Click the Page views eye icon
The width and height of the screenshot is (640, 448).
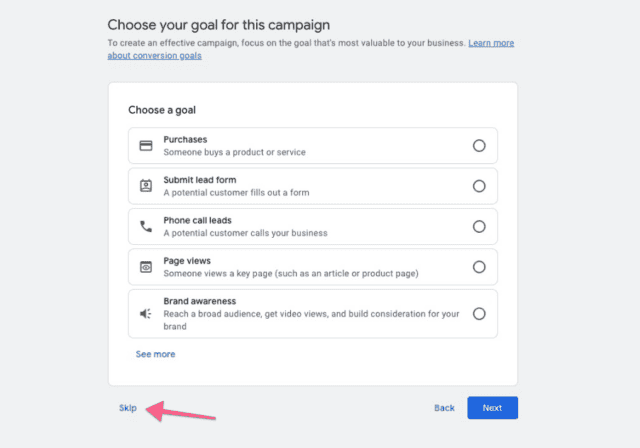[146, 267]
